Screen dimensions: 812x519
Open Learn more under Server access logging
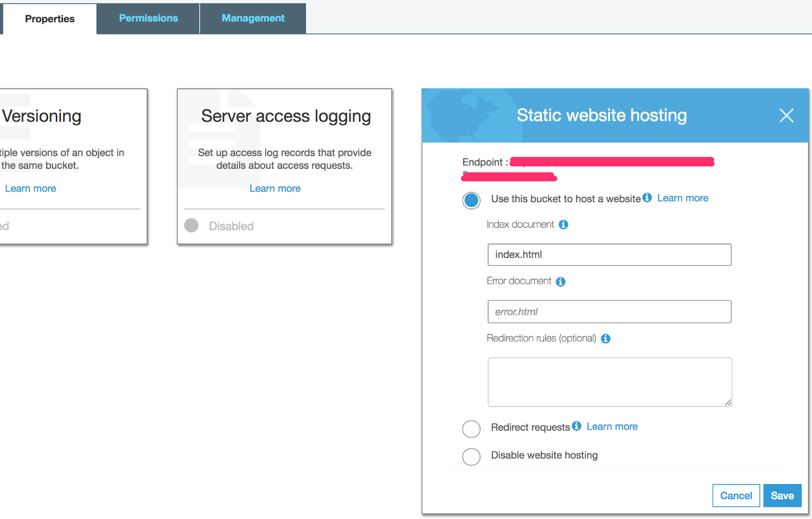(x=275, y=188)
